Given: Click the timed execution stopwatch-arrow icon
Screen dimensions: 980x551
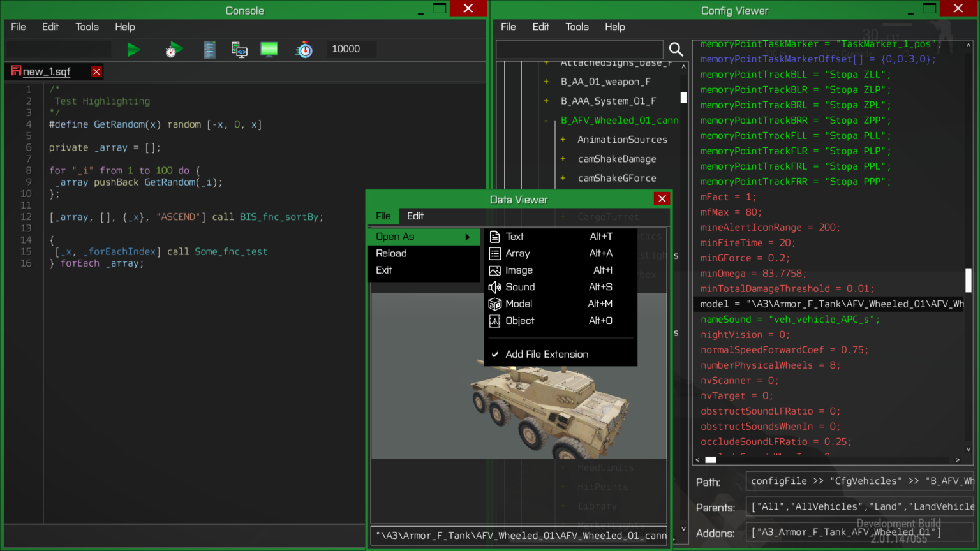Looking at the screenshot, I should pyautogui.click(x=174, y=49).
